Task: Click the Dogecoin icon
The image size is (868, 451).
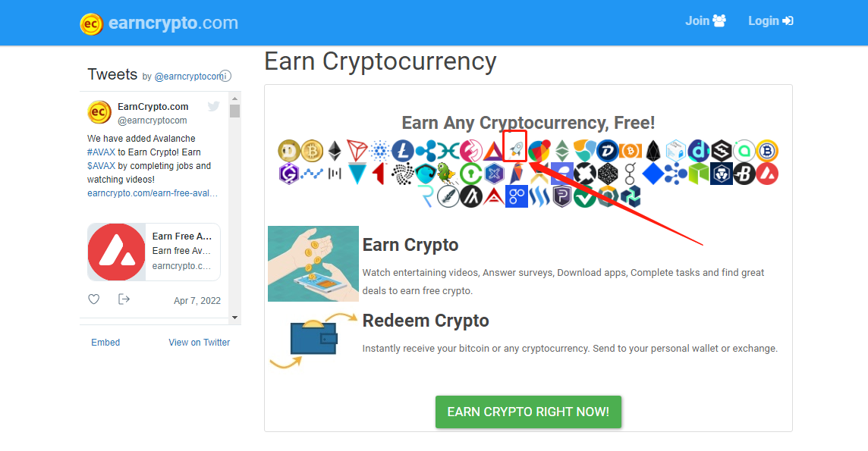Action: [289, 151]
